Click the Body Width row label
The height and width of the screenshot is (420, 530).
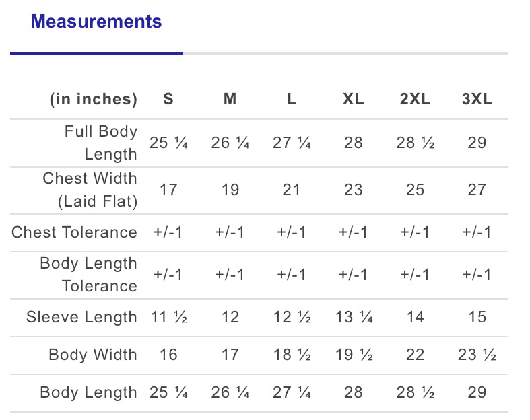pos(93,355)
